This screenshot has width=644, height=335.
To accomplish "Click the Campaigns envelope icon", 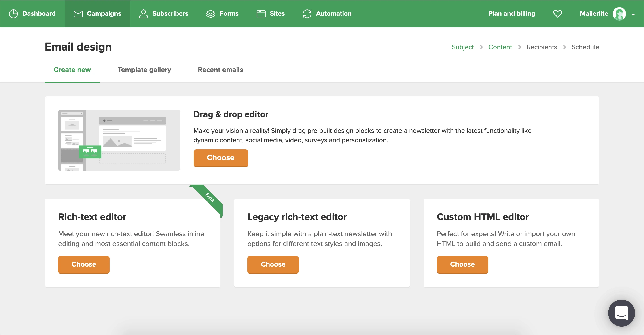I will pyautogui.click(x=78, y=14).
